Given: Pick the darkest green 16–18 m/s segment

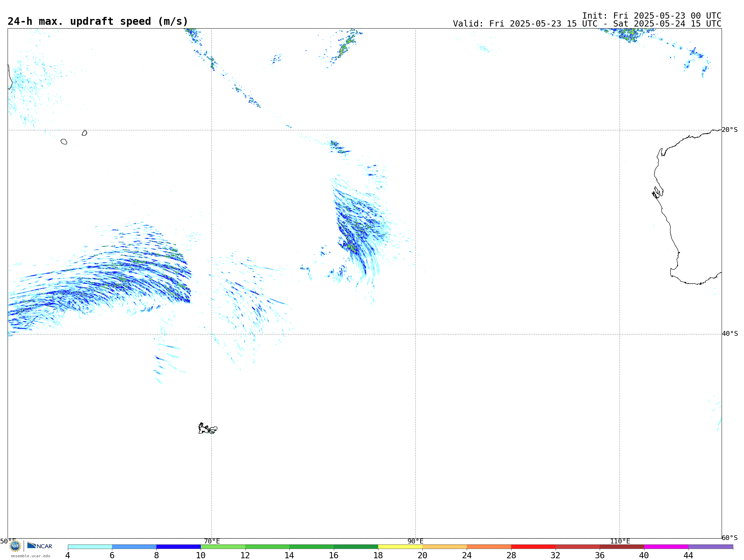Looking at the screenshot, I should 356,547.
